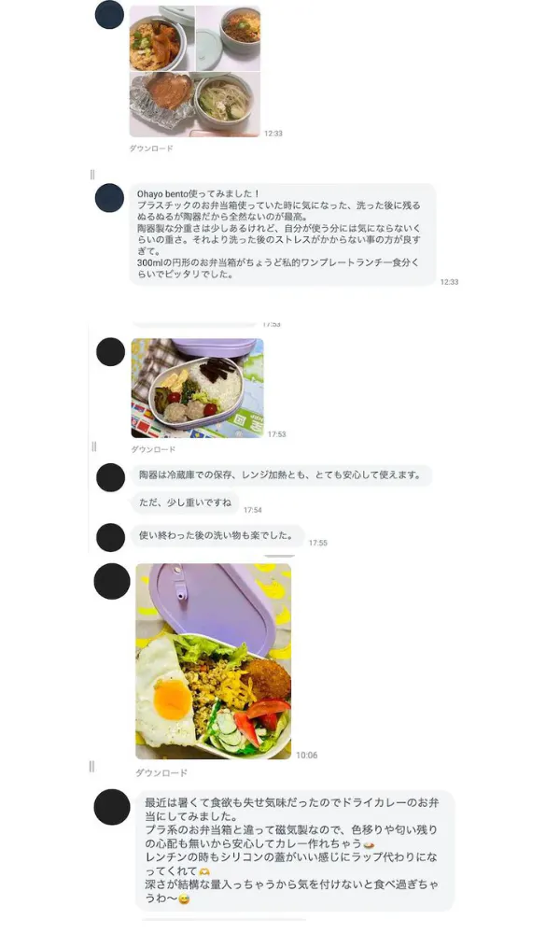Select the Ohayo bento使ってみました message bubble
The width and height of the screenshot is (560, 934).
(x=283, y=234)
